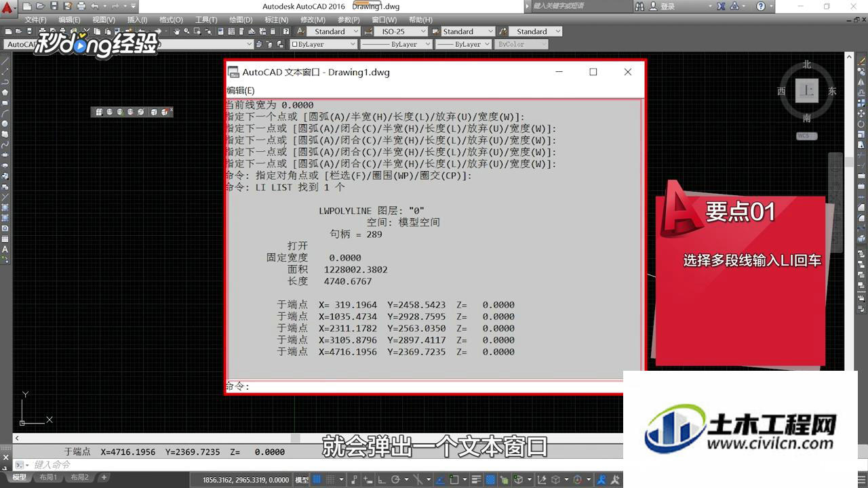
Task: Toggle transparency display in status bar
Action: coord(490,480)
